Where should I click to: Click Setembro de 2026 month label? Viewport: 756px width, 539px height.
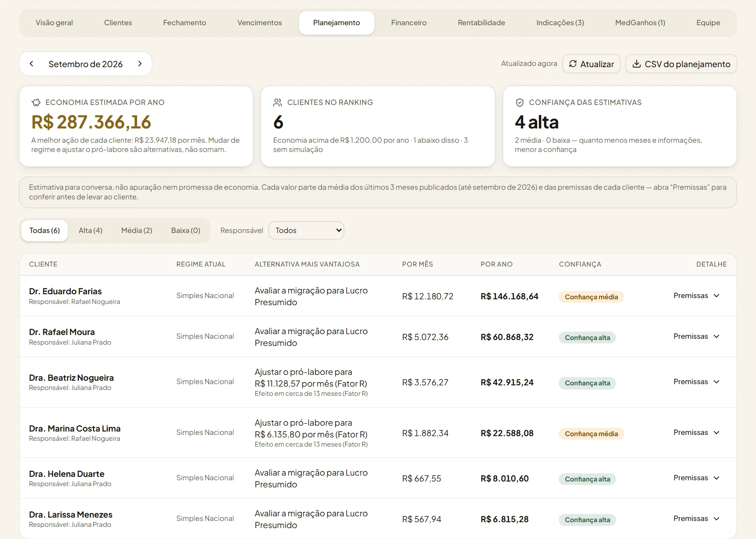pos(86,64)
